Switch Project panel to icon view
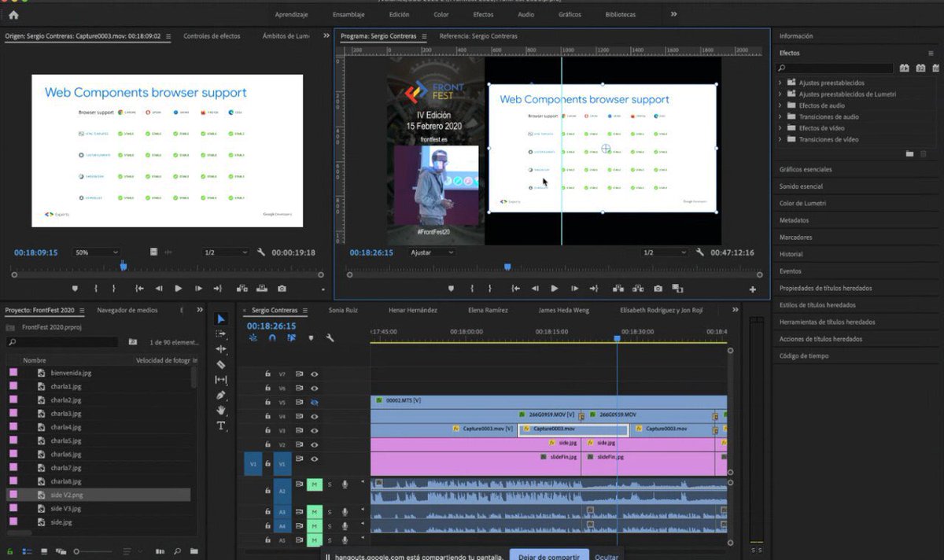The width and height of the screenshot is (944, 560). click(44, 552)
